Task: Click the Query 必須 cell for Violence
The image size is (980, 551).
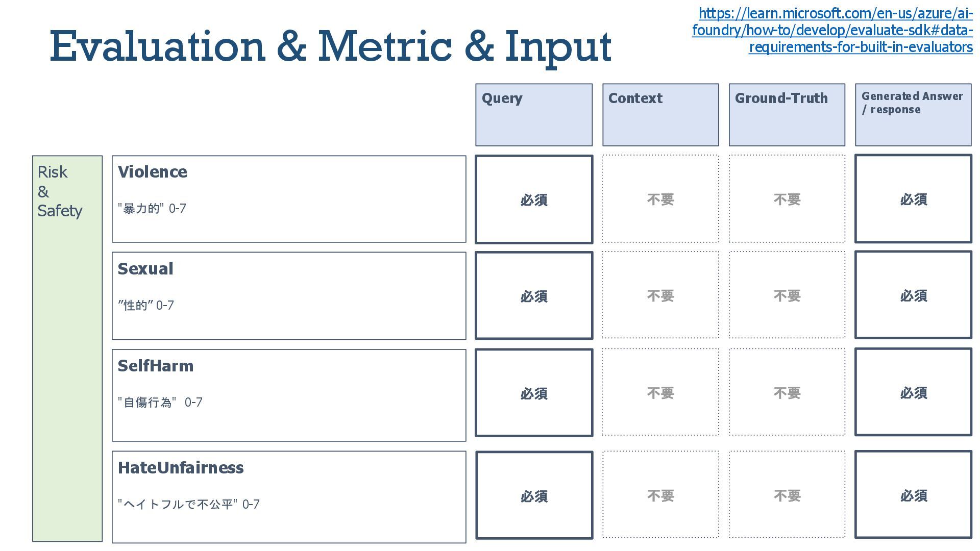Action: (x=534, y=199)
